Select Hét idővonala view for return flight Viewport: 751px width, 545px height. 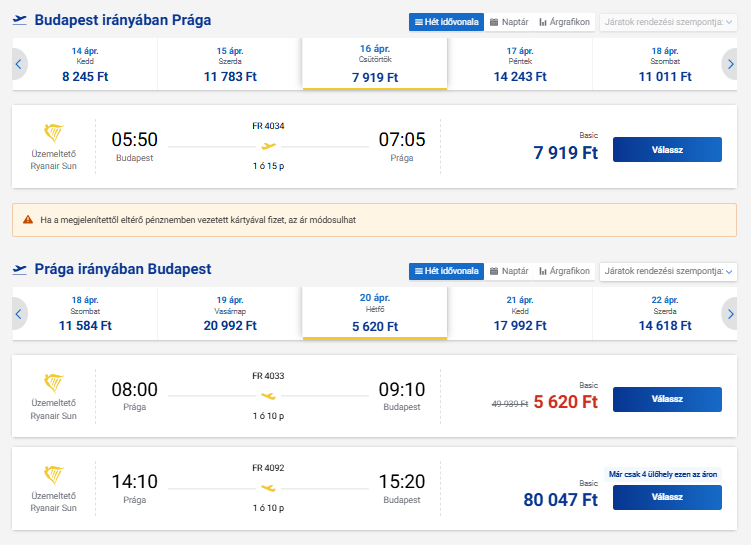click(x=446, y=271)
